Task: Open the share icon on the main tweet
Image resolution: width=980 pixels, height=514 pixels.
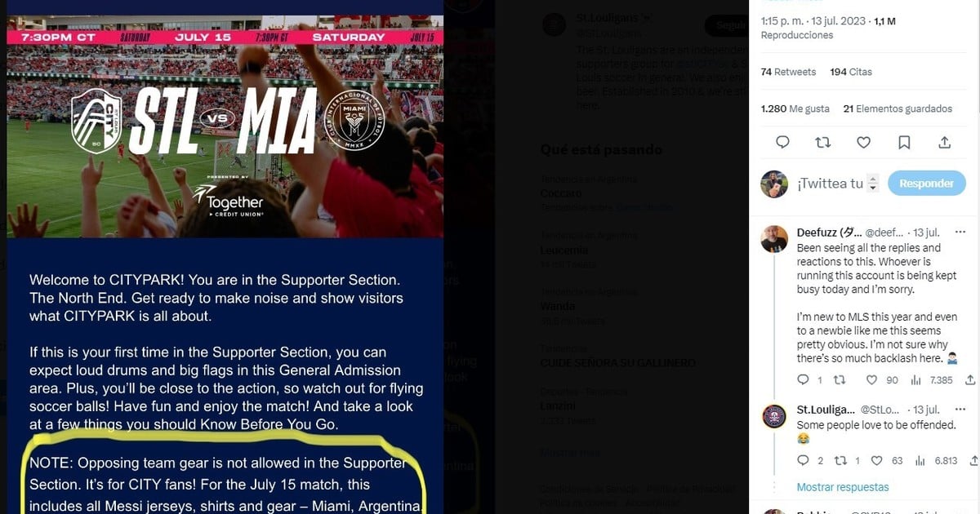Action: tap(944, 142)
